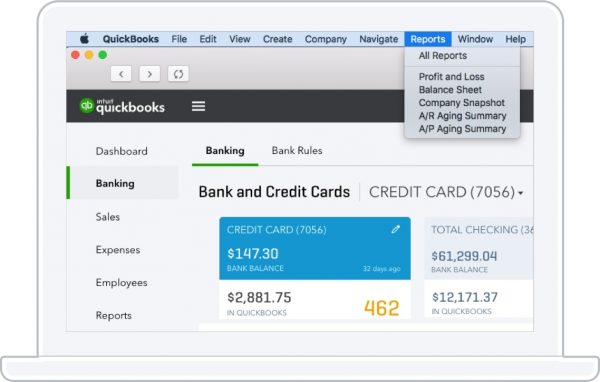Go to Dashboard in the sidebar
600x382 pixels.
[121, 151]
